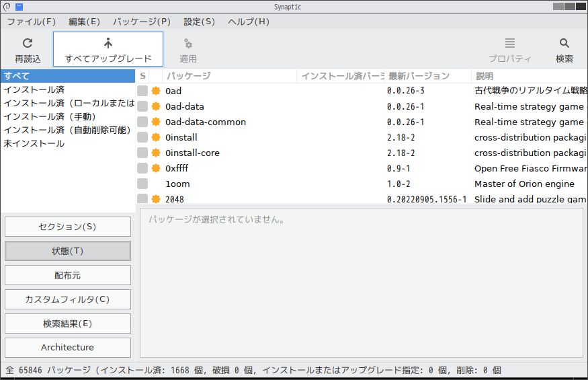Select すべて in the status list

point(68,76)
